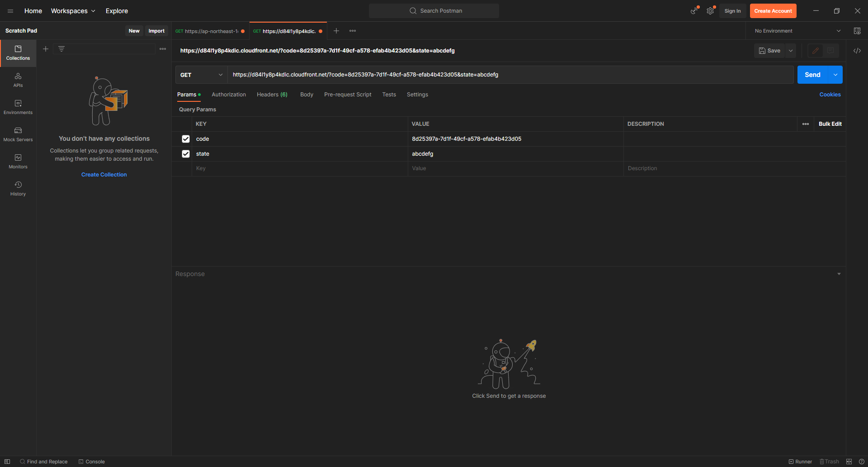The image size is (868, 467).
Task: Click the empty Value placeholder cell
Action: click(x=515, y=168)
